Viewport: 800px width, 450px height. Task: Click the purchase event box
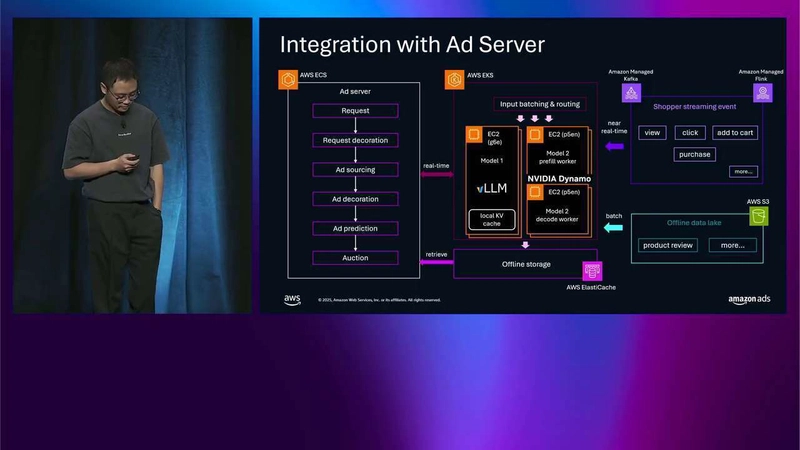pos(694,154)
